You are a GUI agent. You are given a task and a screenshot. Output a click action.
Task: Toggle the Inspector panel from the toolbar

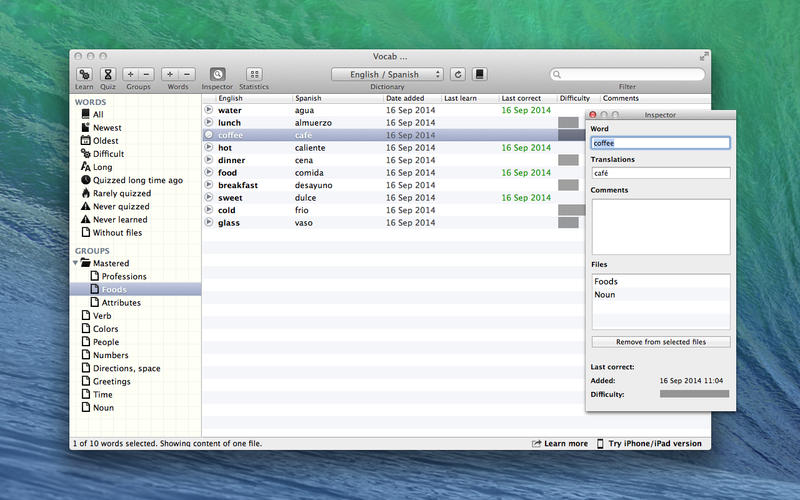point(217,74)
